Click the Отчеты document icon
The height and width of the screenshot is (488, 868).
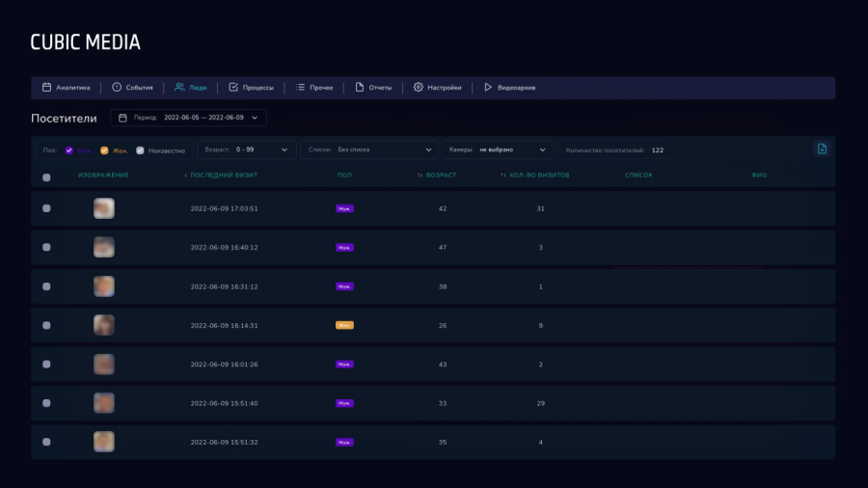click(360, 88)
